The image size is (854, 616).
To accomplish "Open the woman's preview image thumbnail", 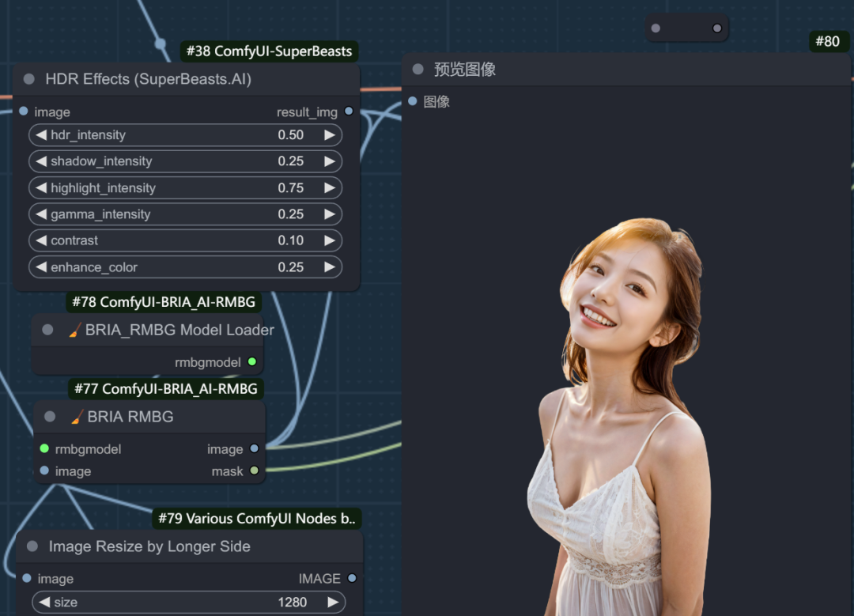I will pyautogui.click(x=618, y=417).
